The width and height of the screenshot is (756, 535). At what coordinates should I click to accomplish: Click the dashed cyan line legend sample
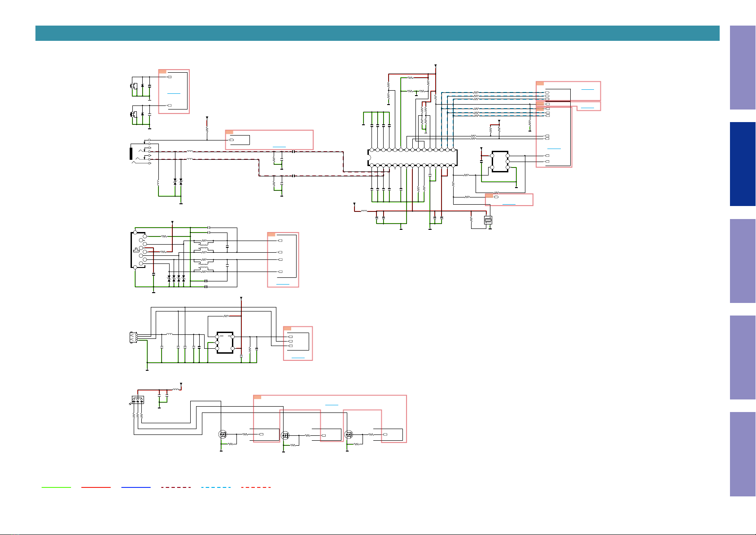(x=216, y=487)
